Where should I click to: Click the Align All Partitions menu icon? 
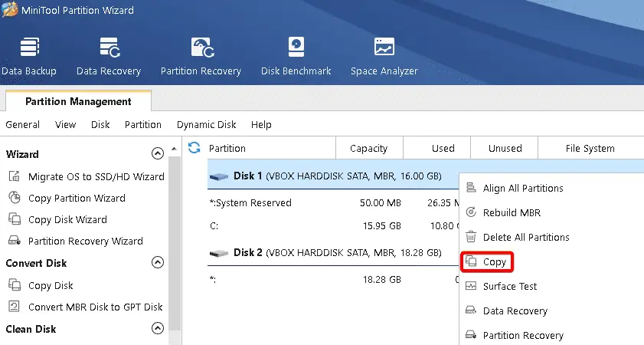[471, 188]
